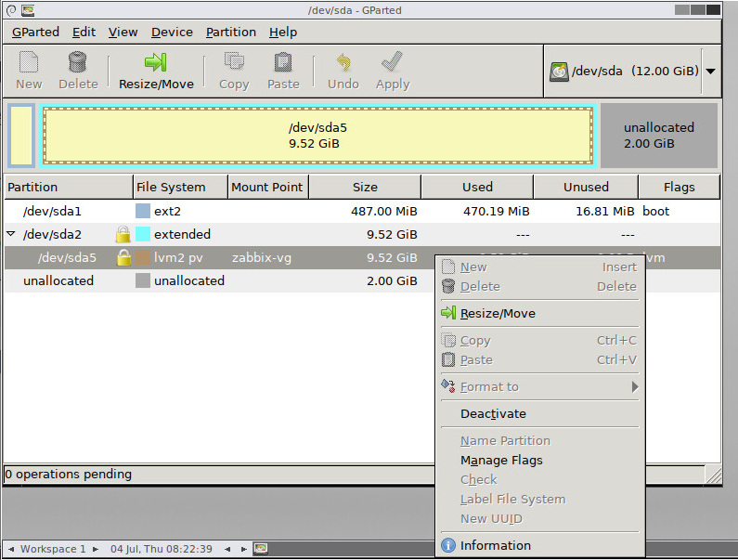Click the New partition toolbar icon
Screen dimensions: 738x560
point(29,62)
